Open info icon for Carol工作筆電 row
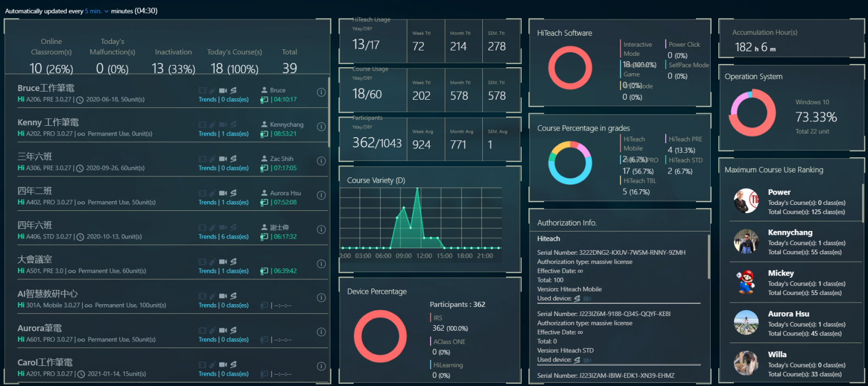Viewport: 868px width, 386px height. pos(321,366)
